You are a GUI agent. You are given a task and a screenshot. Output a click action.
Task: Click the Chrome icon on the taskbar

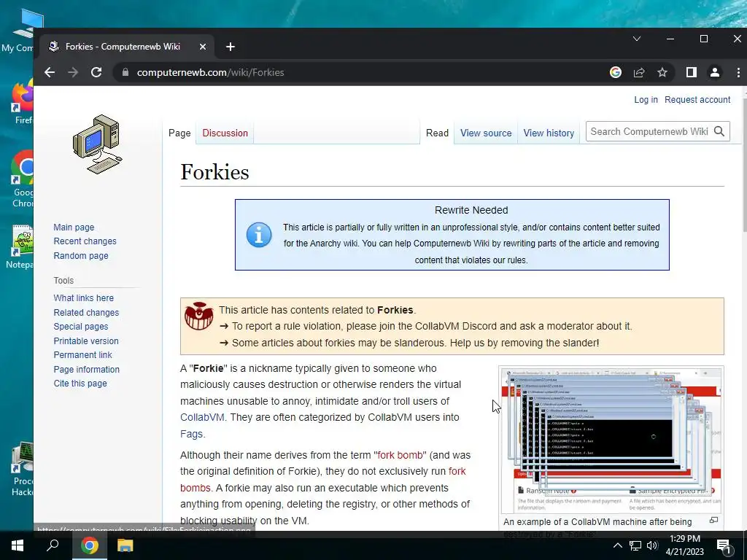coord(89,545)
